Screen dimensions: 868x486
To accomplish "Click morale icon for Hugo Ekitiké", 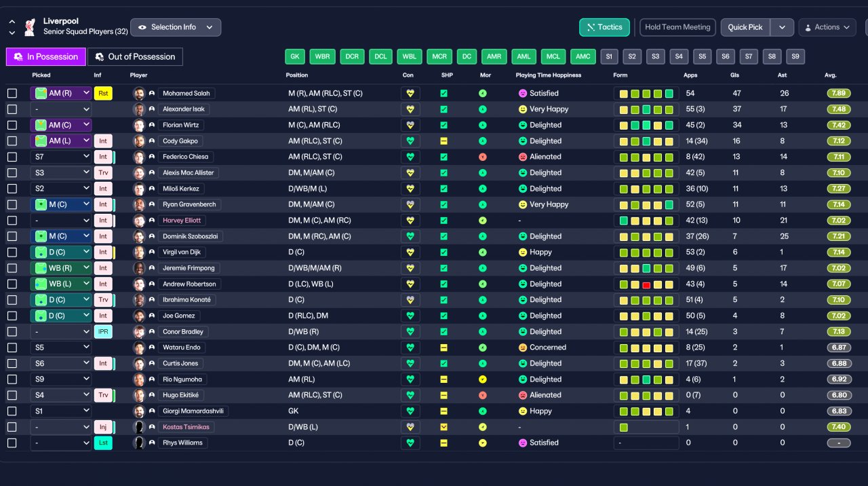I will click(483, 395).
